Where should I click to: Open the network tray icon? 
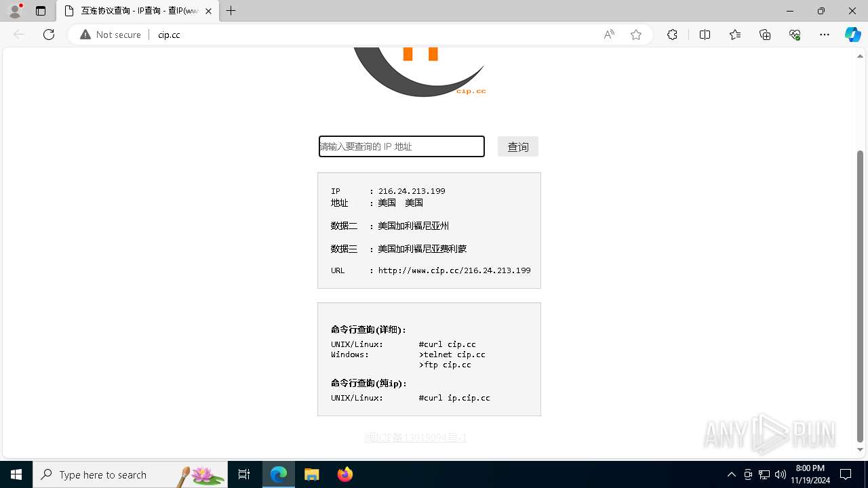click(764, 474)
